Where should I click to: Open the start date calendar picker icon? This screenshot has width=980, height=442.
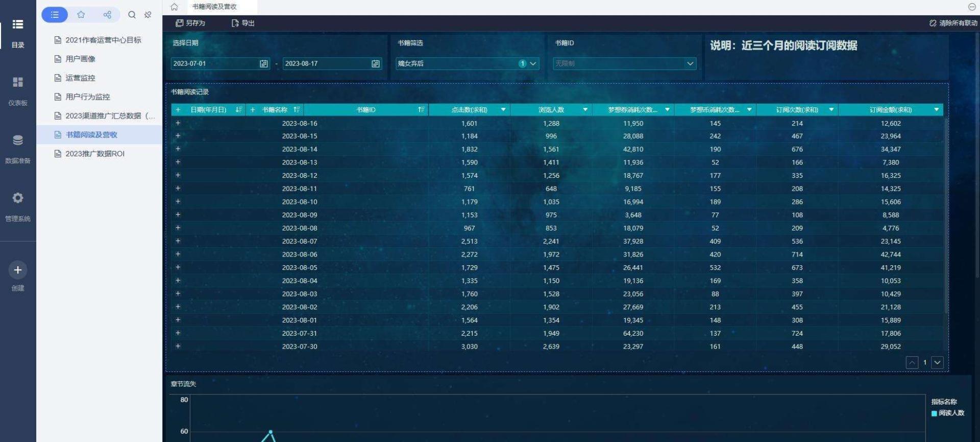tap(264, 64)
